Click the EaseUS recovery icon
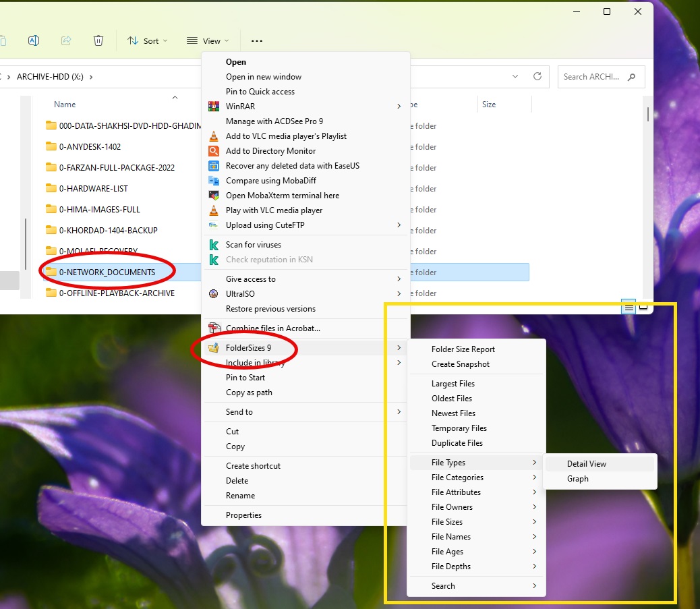Screen dimensions: 700x609 tap(214, 166)
